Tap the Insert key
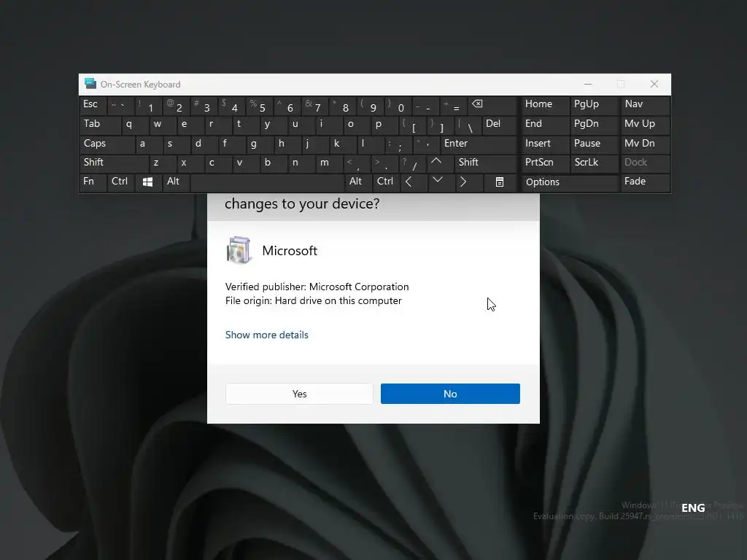 545,144
